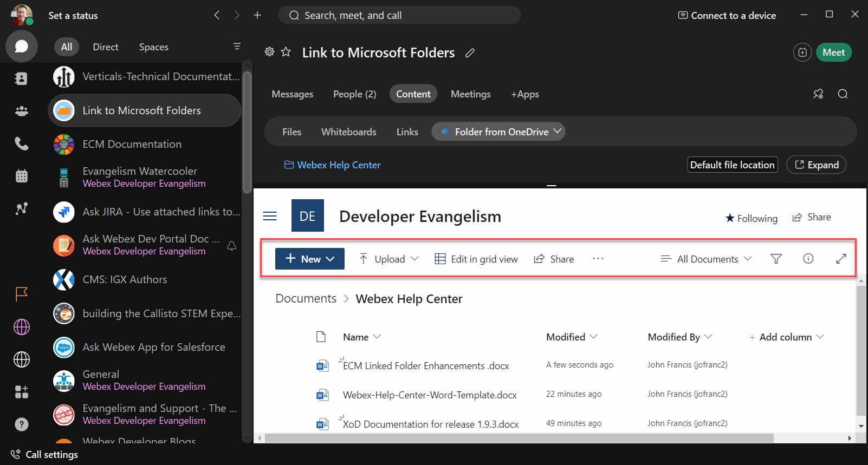
Task: Click Default file location button
Action: point(733,165)
